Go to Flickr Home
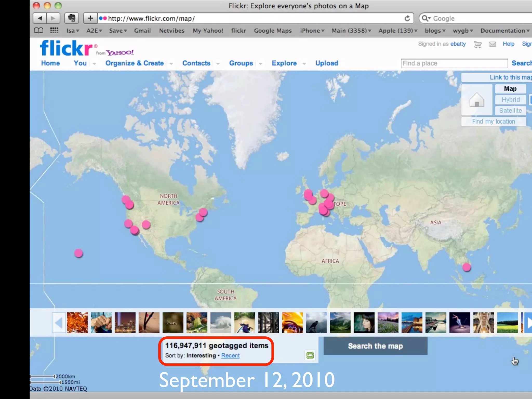The image size is (532, 399). click(50, 63)
